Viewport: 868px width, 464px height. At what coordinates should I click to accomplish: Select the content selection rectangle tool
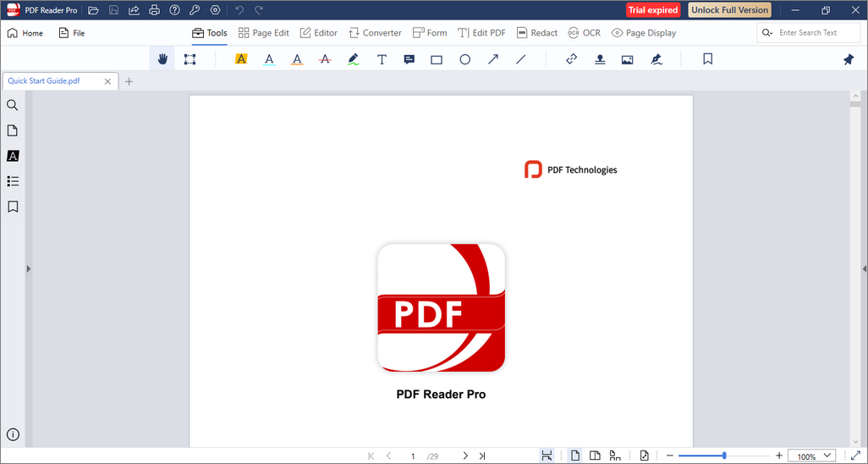(190, 59)
